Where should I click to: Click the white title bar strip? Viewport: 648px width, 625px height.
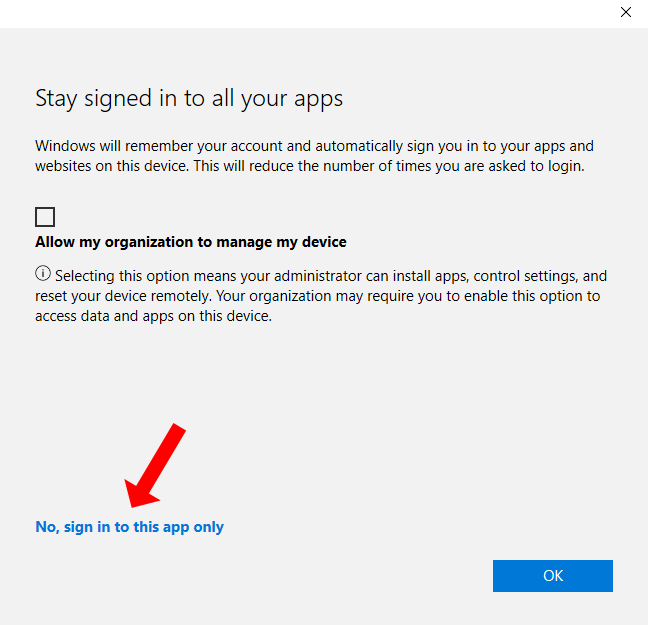point(300,12)
